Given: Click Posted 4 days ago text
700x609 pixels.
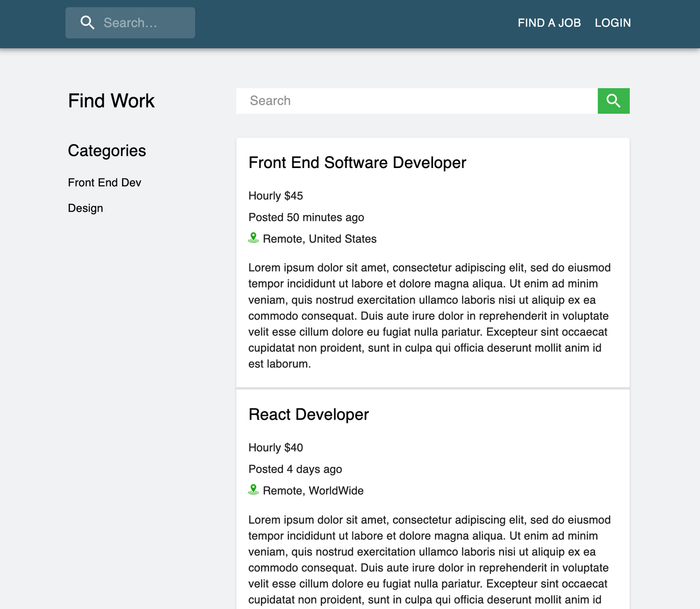Looking at the screenshot, I should (x=295, y=469).
